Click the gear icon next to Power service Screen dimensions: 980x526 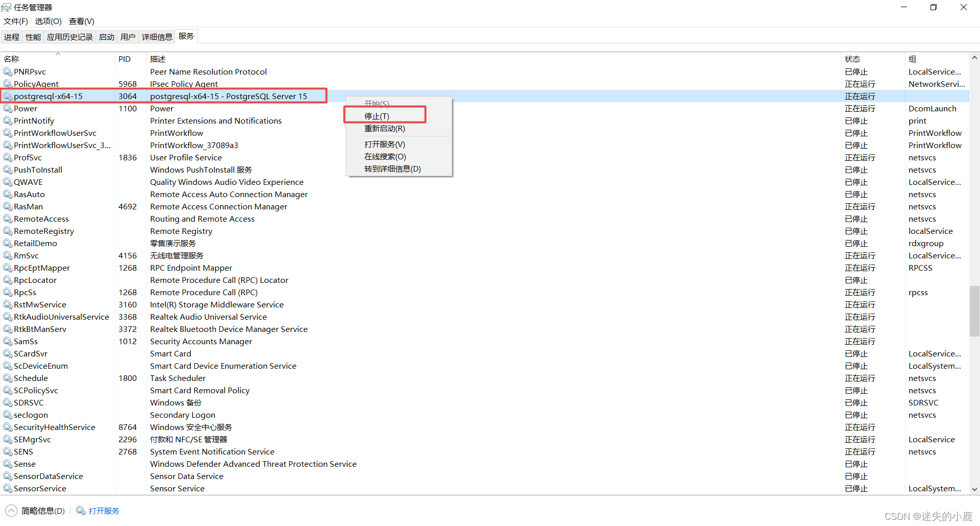click(8, 108)
